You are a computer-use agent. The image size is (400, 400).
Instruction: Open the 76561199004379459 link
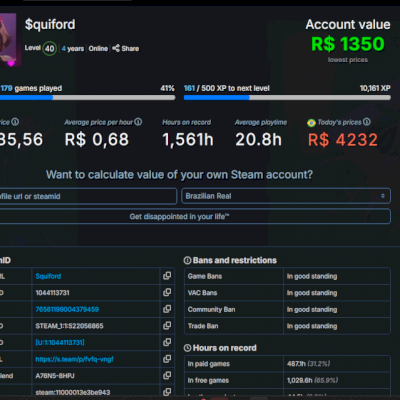tap(67, 309)
